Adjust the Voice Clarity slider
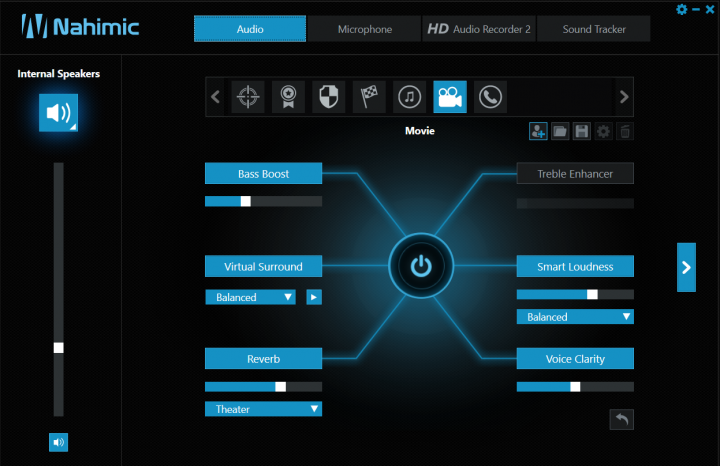 click(575, 387)
